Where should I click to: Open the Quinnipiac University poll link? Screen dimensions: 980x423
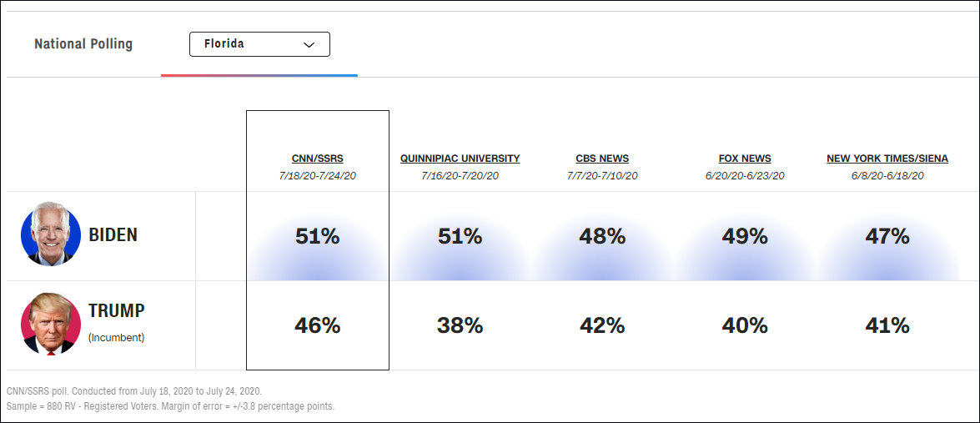460,159
